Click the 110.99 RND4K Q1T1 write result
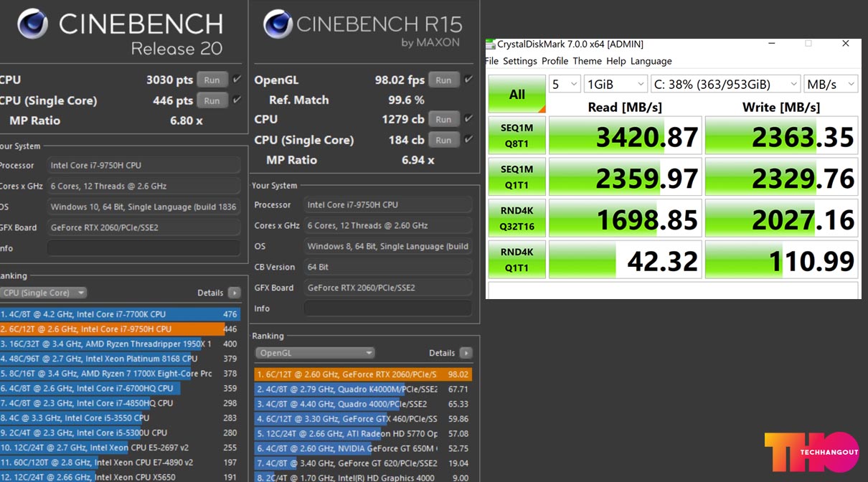This screenshot has height=482, width=868. pos(781,260)
